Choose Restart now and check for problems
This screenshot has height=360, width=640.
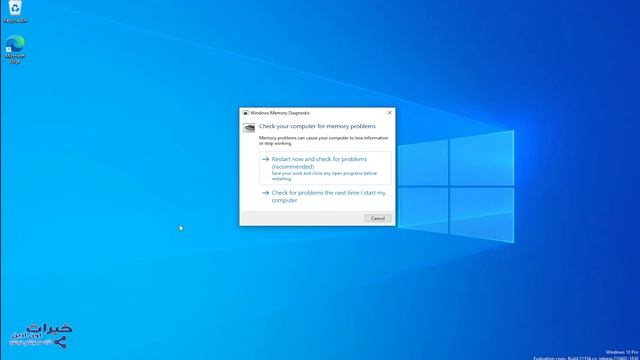325,168
